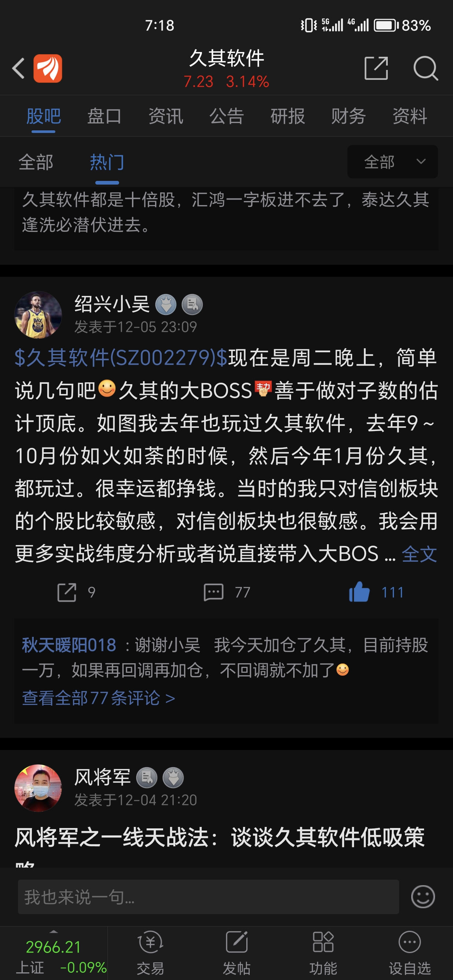Open the comments icon showing 77
The image size is (453, 980).
click(x=214, y=592)
